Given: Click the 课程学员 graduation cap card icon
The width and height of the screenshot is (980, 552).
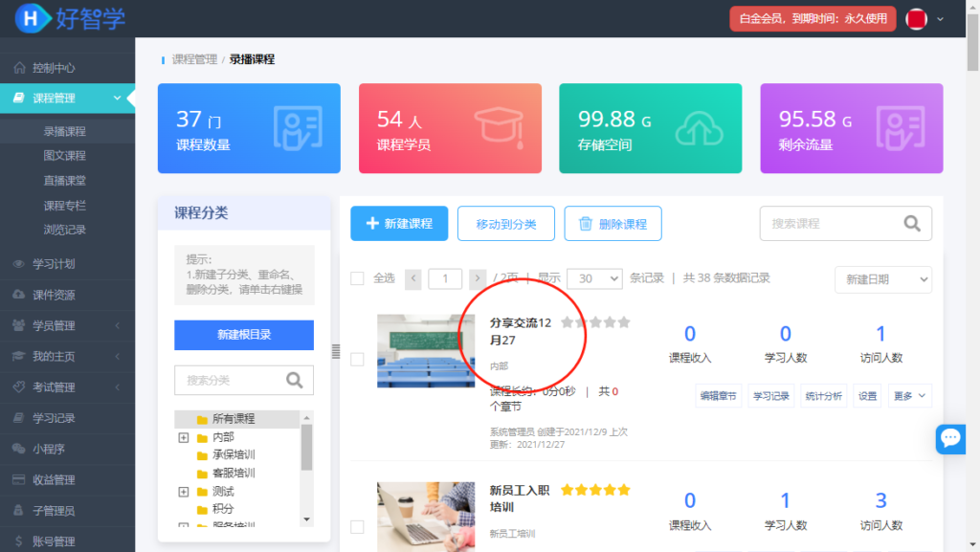Looking at the screenshot, I should point(499,127).
